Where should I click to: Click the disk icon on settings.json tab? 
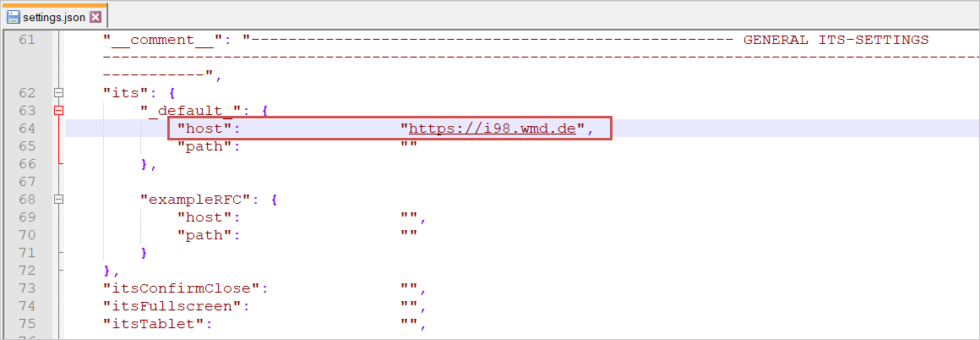[14, 17]
